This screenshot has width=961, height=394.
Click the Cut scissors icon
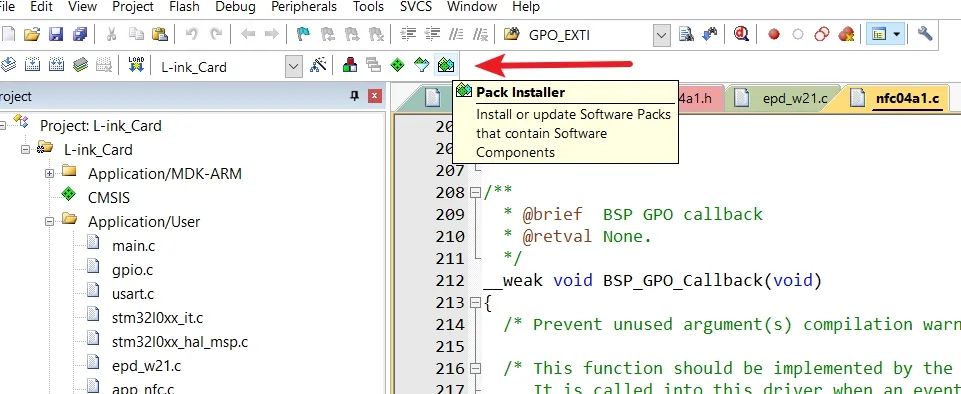click(111, 34)
